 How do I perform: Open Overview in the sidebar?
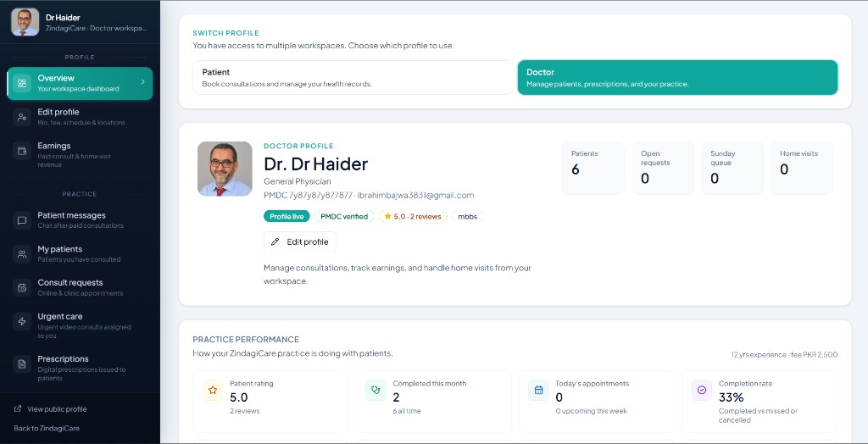80,84
